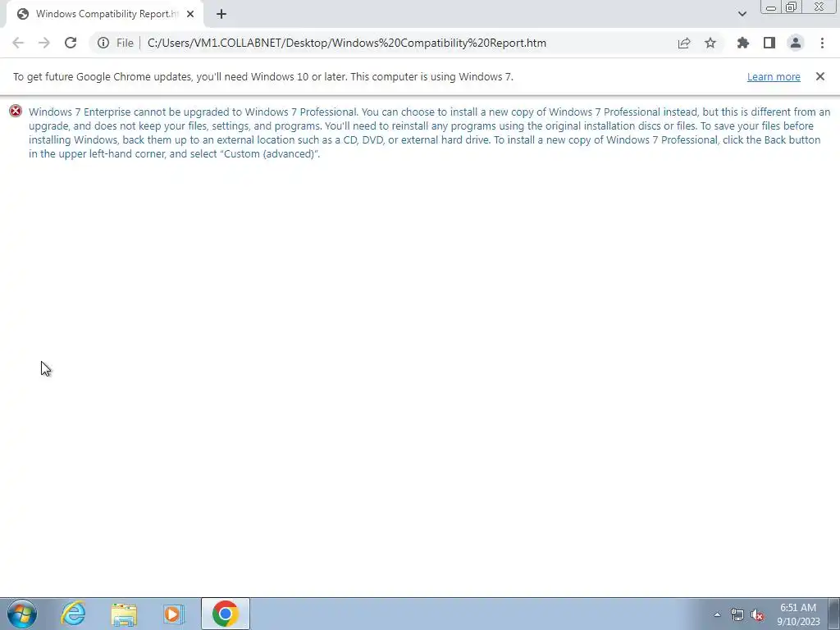Open the Chrome three-dot menu
The height and width of the screenshot is (630, 840).
click(822, 43)
